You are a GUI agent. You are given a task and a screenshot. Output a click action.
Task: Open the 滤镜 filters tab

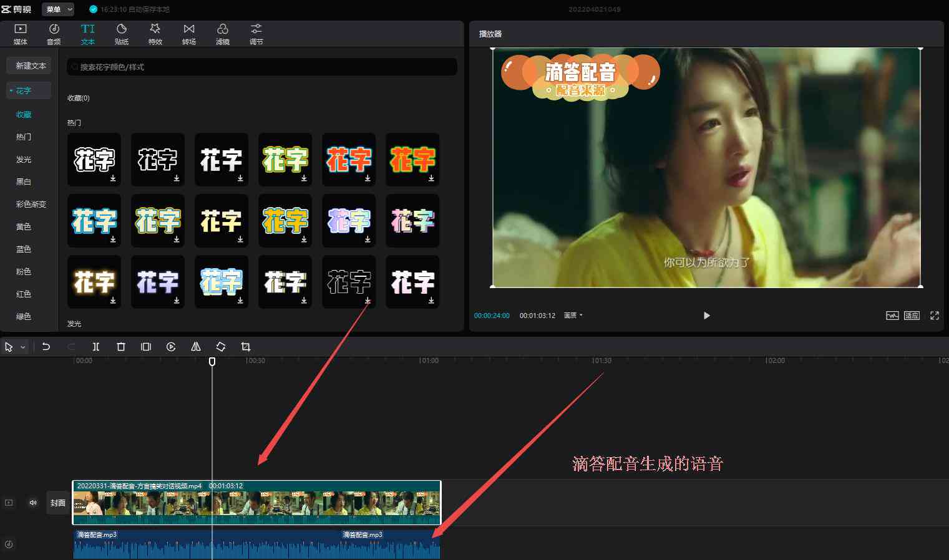(223, 34)
